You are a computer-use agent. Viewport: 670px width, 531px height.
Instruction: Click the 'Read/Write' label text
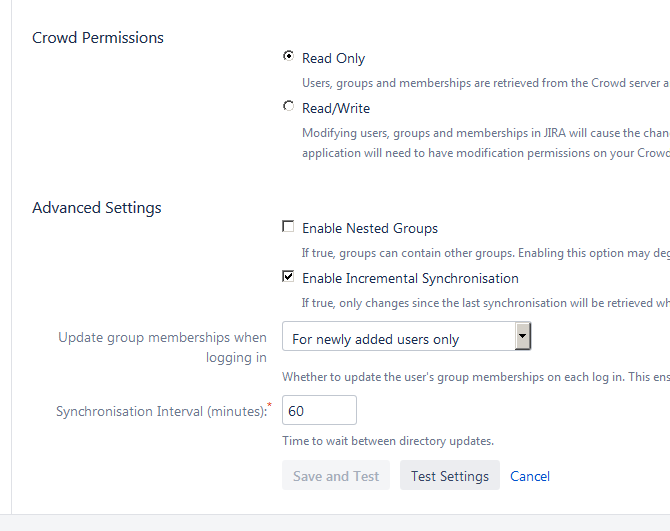(336, 108)
